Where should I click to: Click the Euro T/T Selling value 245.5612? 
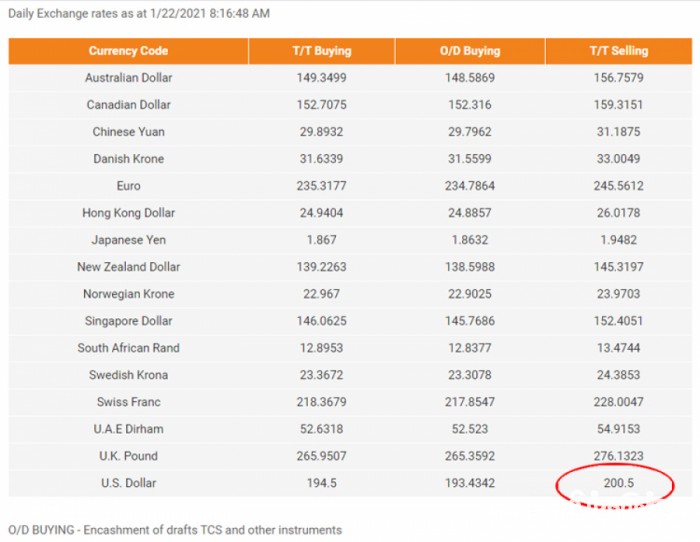click(x=618, y=186)
